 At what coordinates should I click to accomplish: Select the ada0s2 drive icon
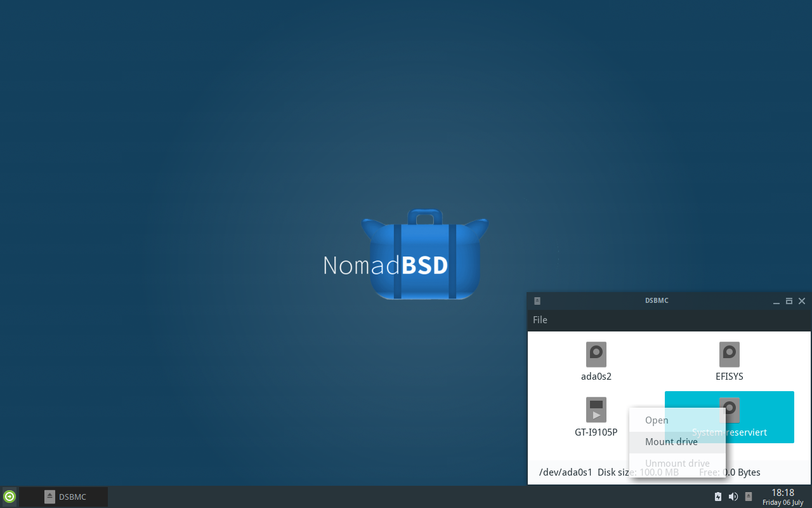pyautogui.click(x=596, y=354)
